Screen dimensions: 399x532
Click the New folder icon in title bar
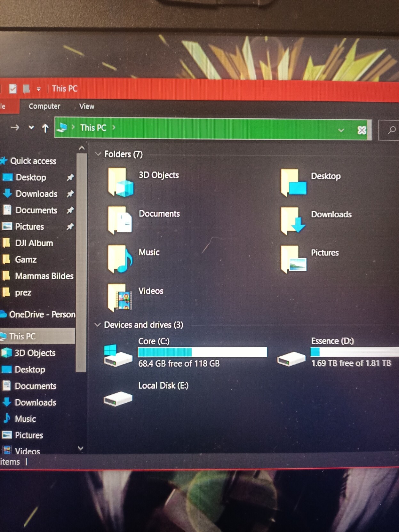click(x=26, y=89)
